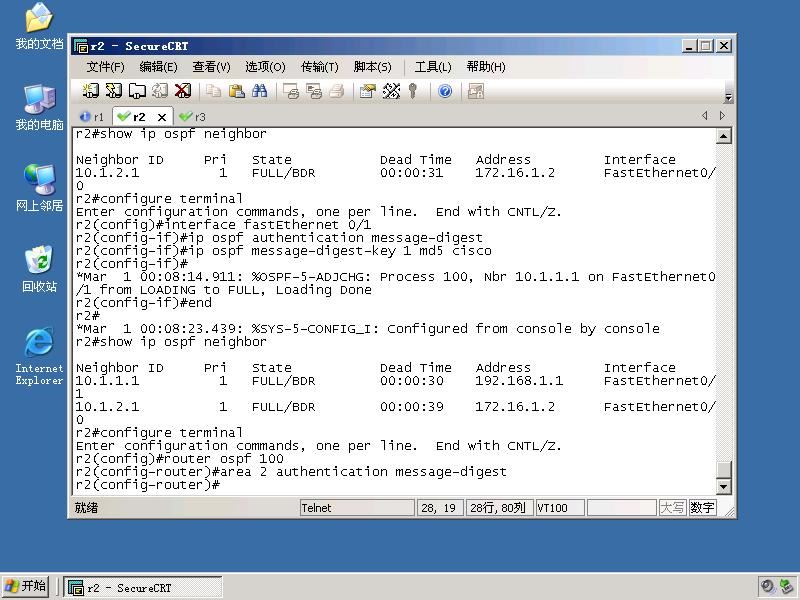800x600 pixels.
Task: Click r2 - SecureCRT taskbar button
Action: [142, 588]
